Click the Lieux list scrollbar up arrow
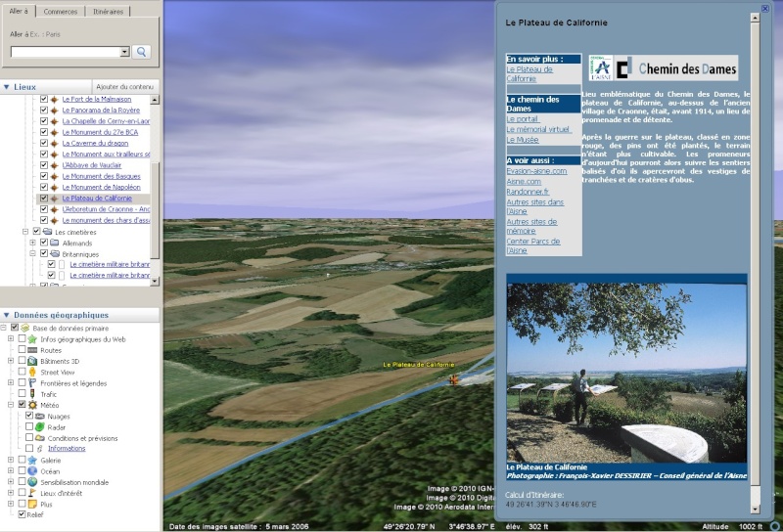Viewport: 783px width, 532px height. (155, 100)
